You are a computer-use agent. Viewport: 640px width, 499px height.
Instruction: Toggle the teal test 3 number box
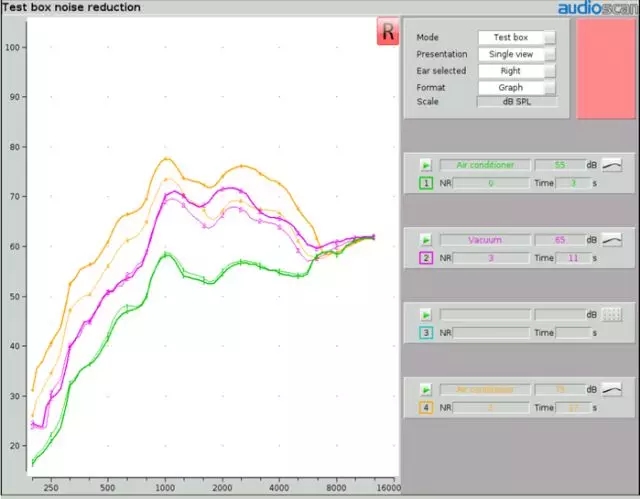pos(425,333)
